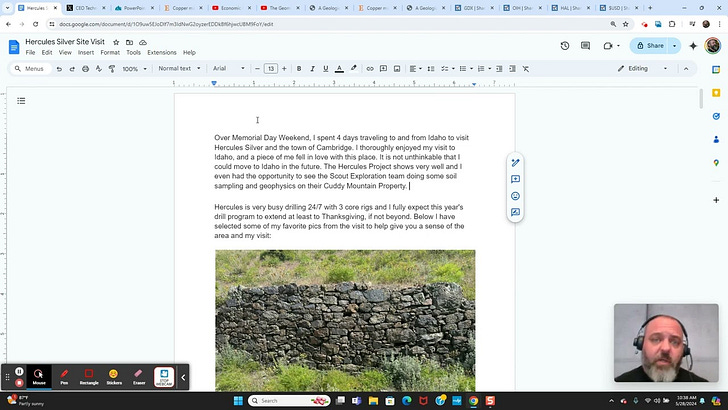Open the text alignment dropdown
The height and width of the screenshot is (410, 728).
click(415, 69)
